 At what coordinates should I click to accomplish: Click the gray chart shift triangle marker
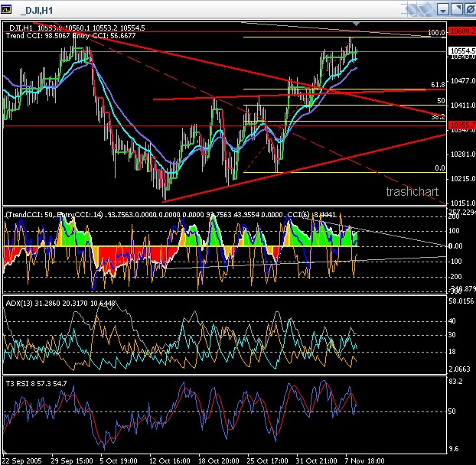pyautogui.click(x=355, y=26)
